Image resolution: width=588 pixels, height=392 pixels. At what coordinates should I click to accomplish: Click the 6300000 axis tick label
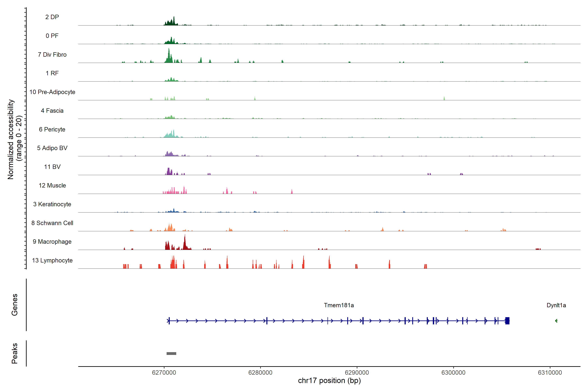453,373
